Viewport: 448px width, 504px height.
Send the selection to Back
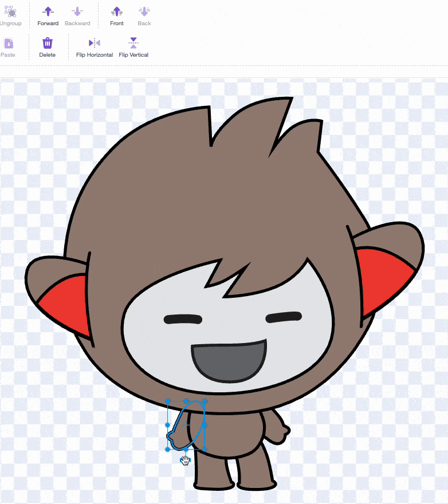(144, 11)
